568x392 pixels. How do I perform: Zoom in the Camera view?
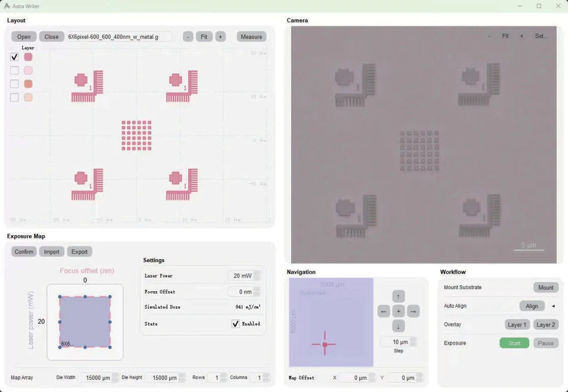(522, 36)
